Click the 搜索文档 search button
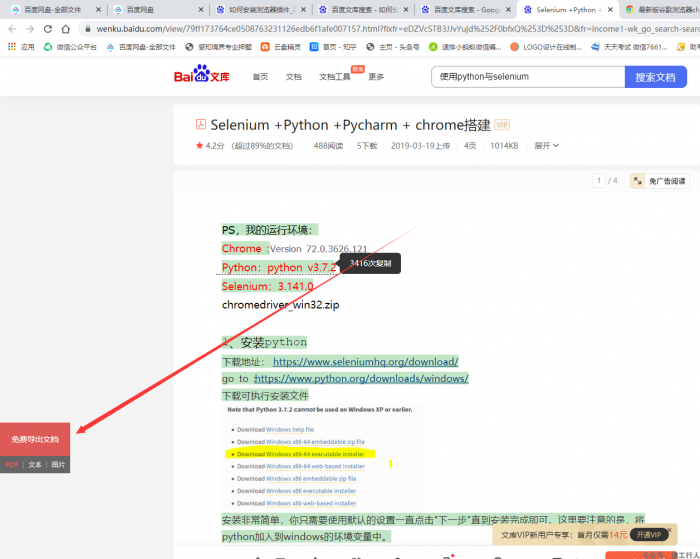 pyautogui.click(x=655, y=77)
